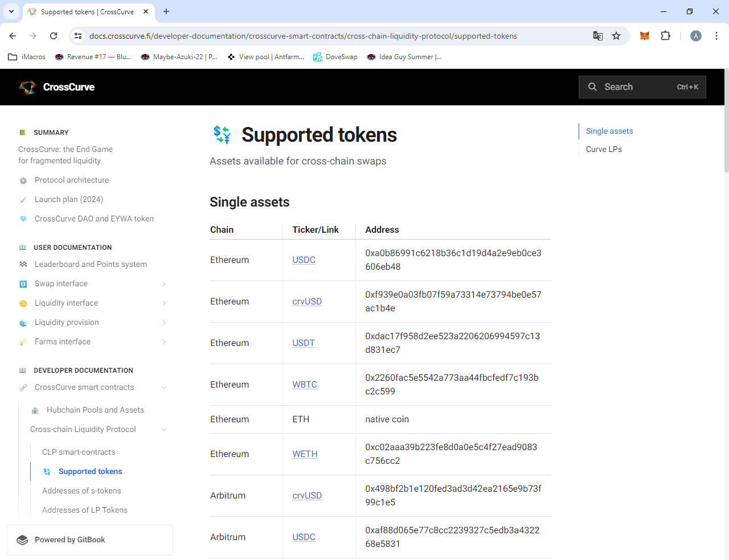The image size is (729, 560).
Task: Click the Leaderboard checkered flag icon
Action: pos(23,265)
